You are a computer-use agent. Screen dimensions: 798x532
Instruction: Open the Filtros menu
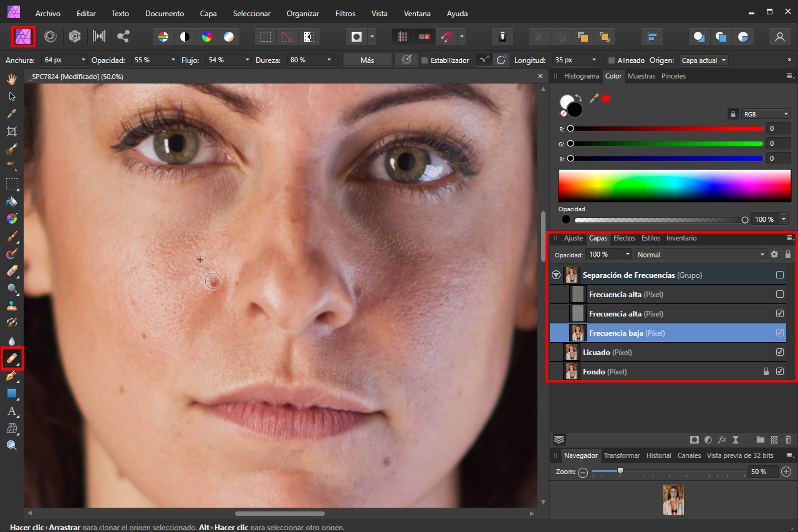(x=345, y=13)
